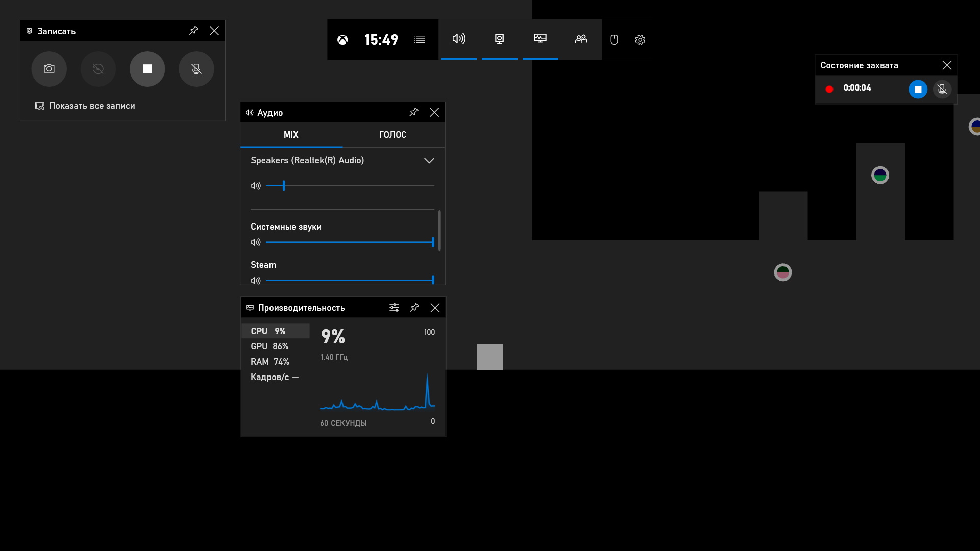The width and height of the screenshot is (980, 551).
Task: Toggle the Capture widget from the top bar
Action: 500,39
